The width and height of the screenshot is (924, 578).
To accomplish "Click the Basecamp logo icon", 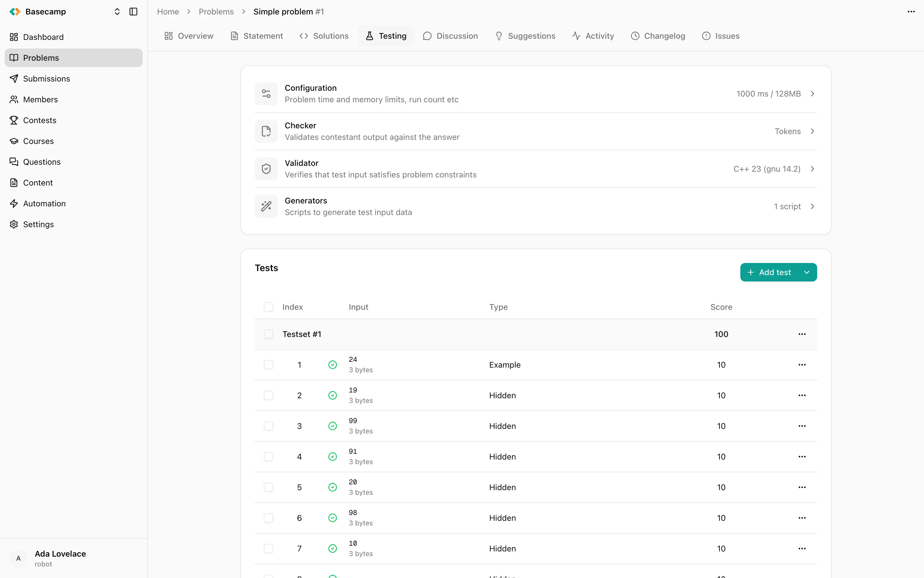I will coord(15,12).
